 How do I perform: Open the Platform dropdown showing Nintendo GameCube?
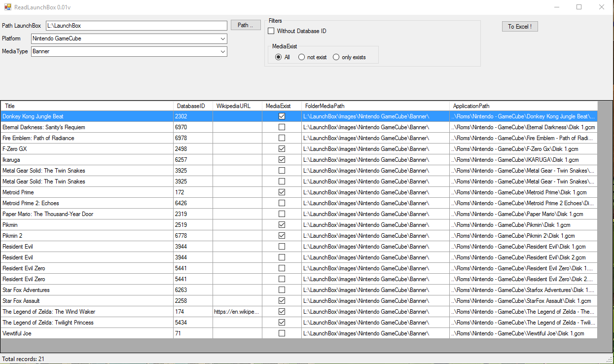pyautogui.click(x=129, y=38)
